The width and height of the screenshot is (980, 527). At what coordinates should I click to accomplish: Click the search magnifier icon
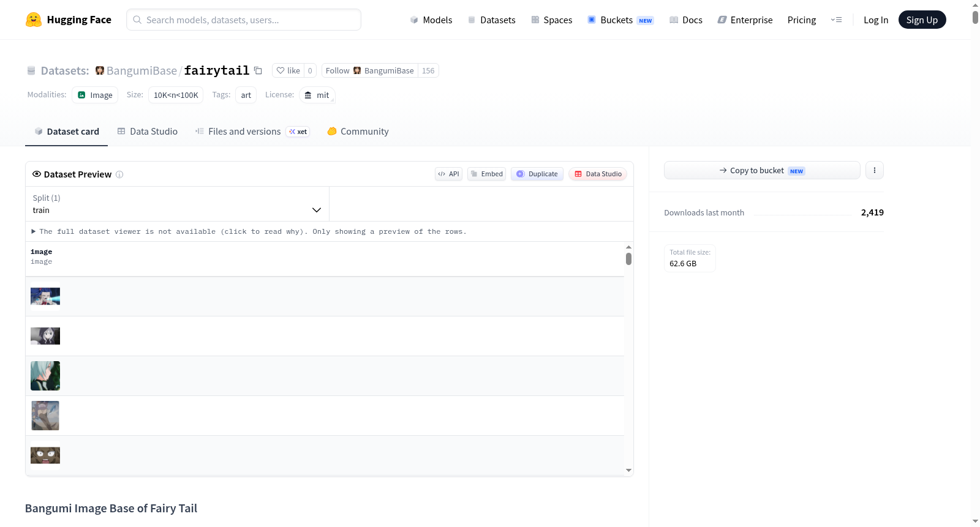(x=137, y=20)
